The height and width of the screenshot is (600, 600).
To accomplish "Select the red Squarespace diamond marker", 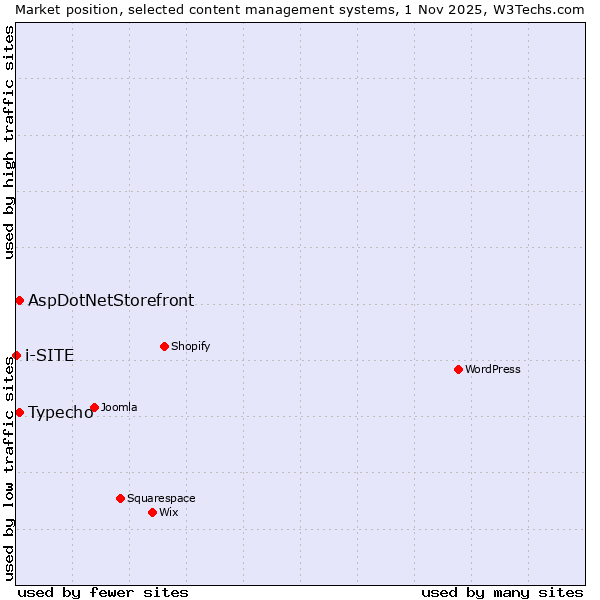I will [x=120, y=498].
